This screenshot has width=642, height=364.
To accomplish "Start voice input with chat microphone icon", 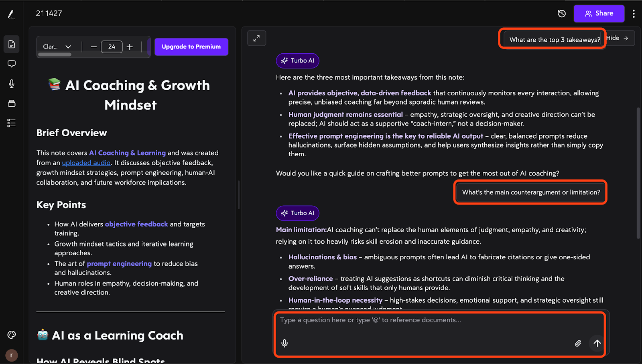I will (x=284, y=343).
